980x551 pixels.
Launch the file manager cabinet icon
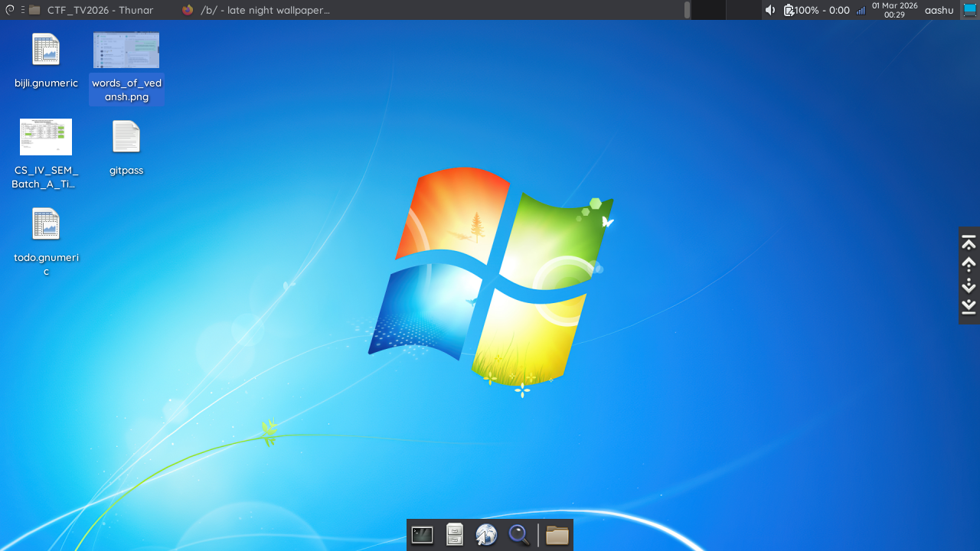pyautogui.click(x=454, y=535)
